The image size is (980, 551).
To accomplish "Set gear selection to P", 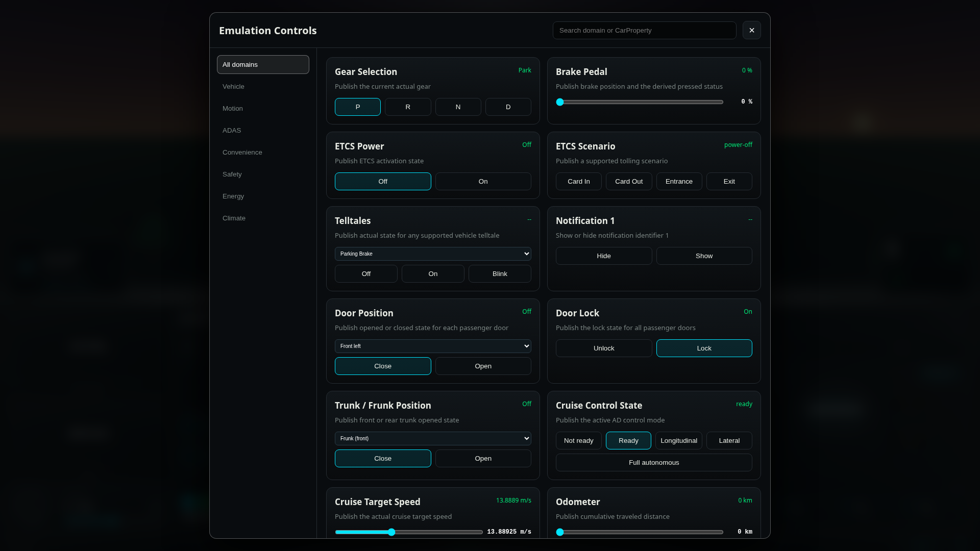I will point(357,107).
